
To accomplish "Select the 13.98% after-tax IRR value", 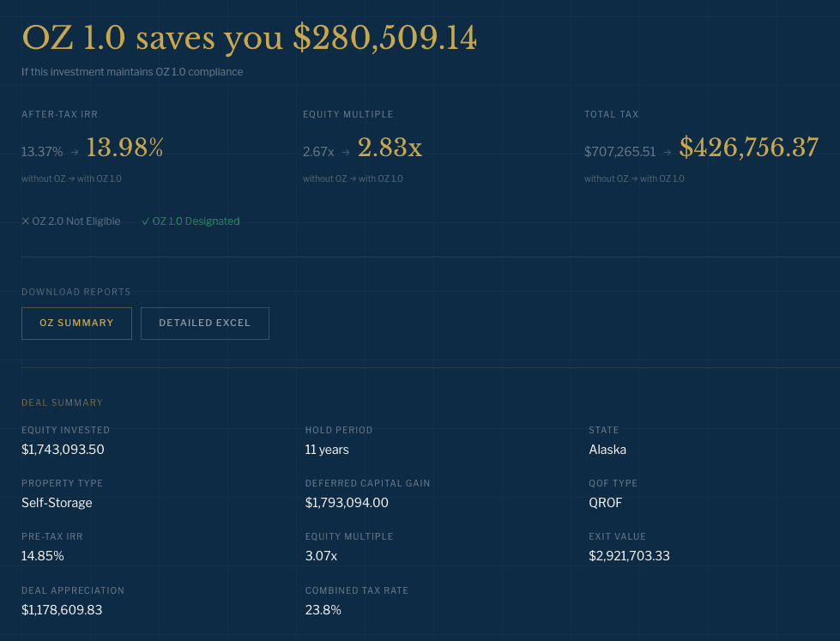I will (124, 148).
